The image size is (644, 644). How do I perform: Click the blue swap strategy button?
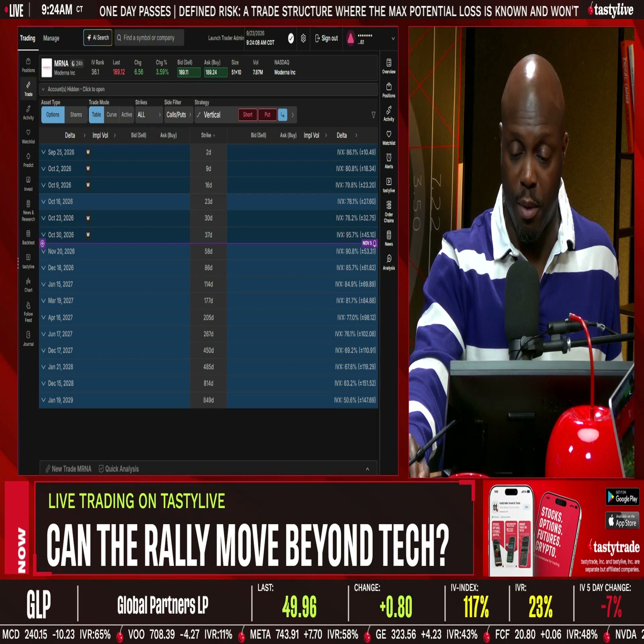pos(282,115)
